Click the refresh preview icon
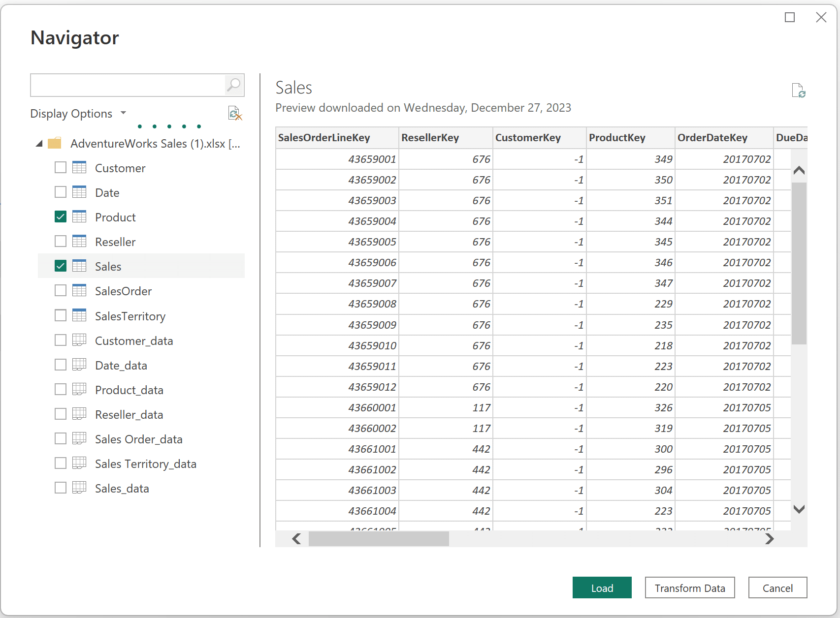Screen dimensions: 840x618 [x=798, y=91]
